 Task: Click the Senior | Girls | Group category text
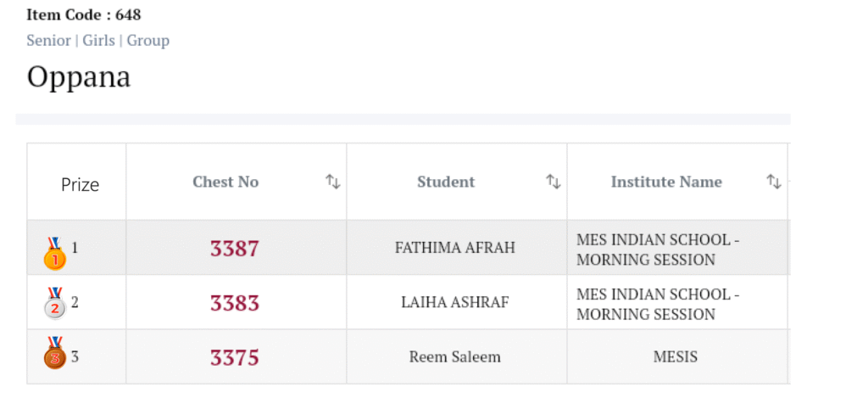(98, 41)
